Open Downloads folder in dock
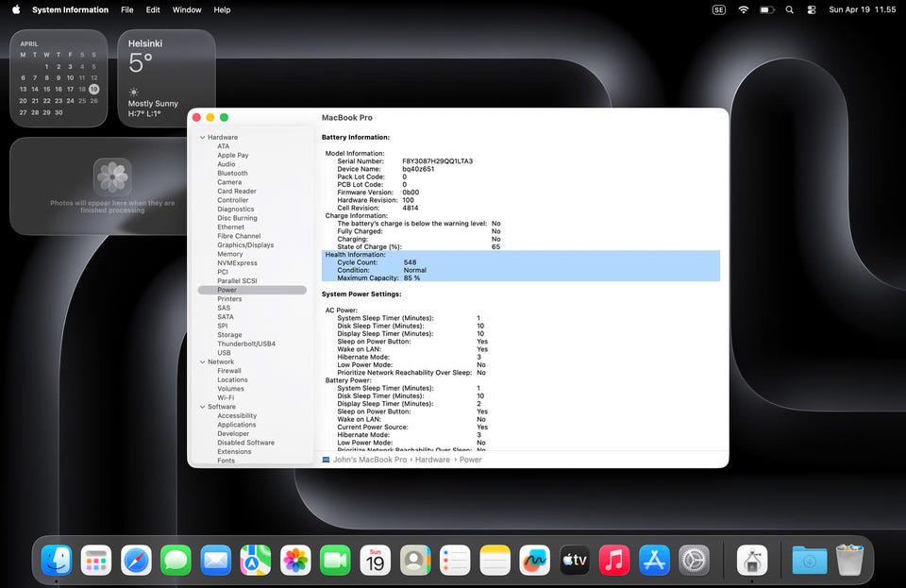Viewport: 906px width, 588px height. pyautogui.click(x=809, y=560)
